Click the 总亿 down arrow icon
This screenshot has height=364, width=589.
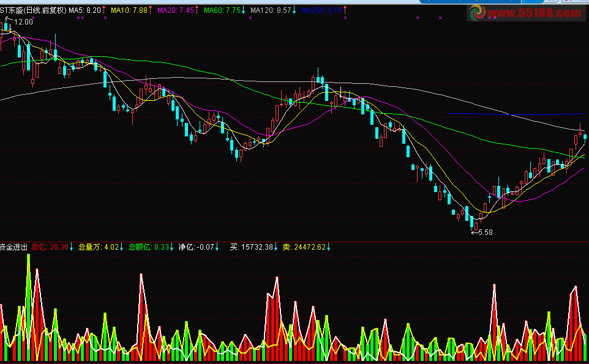(x=72, y=247)
